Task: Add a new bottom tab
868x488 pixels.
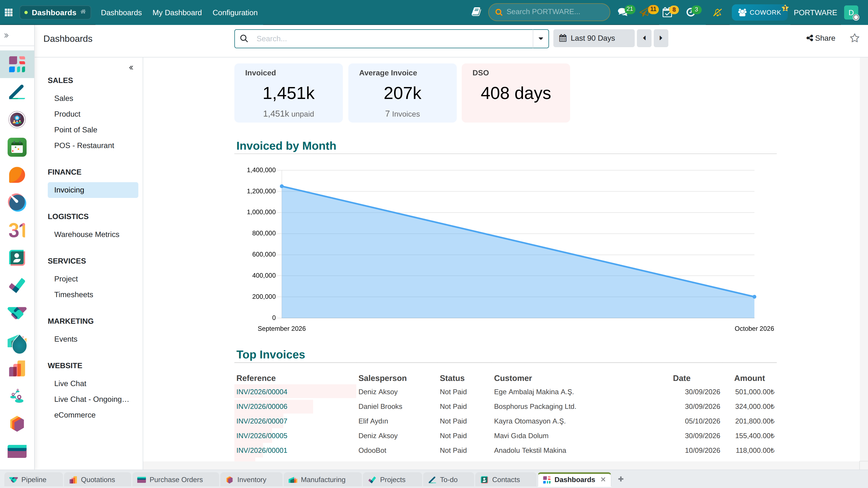Action: pos(621,479)
